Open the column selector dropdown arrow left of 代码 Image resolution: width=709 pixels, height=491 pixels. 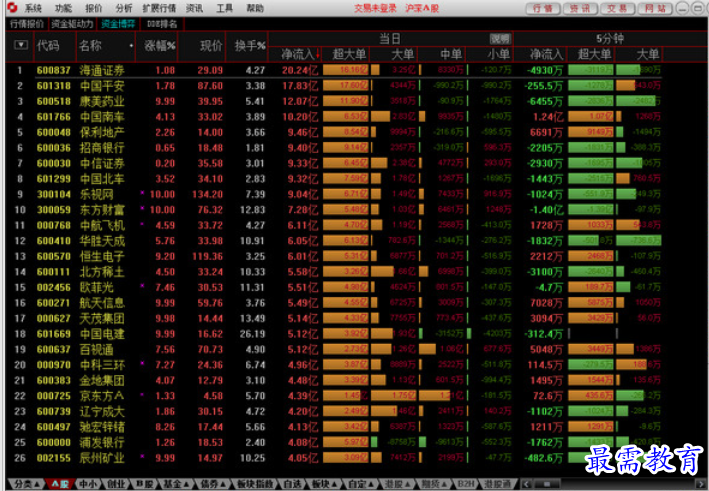(21, 45)
